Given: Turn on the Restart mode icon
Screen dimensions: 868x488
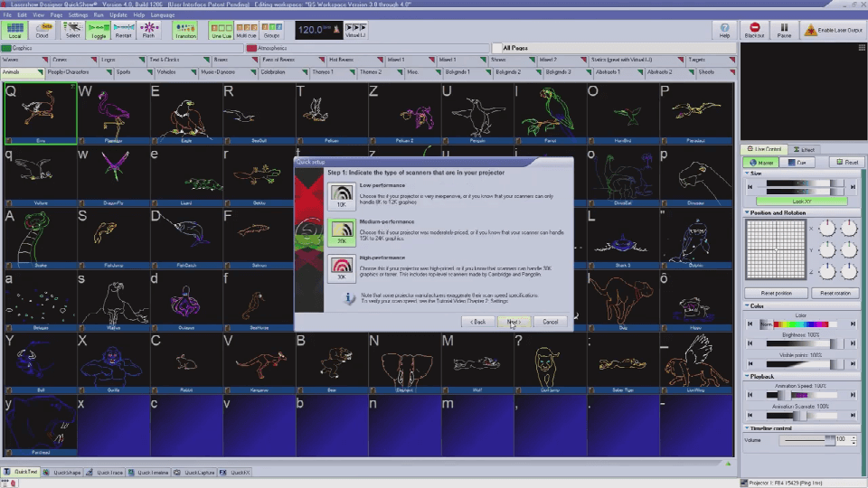Looking at the screenshot, I should click(124, 31).
